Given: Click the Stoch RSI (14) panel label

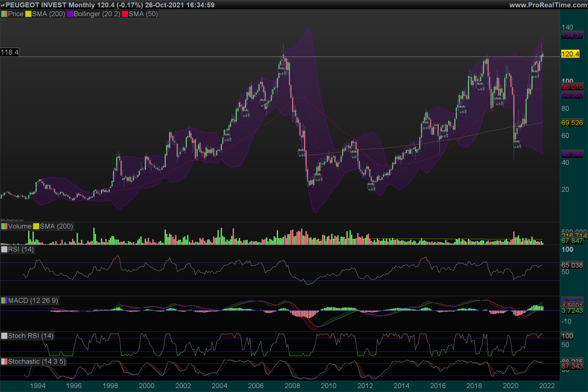Looking at the screenshot, I should pos(30,336).
